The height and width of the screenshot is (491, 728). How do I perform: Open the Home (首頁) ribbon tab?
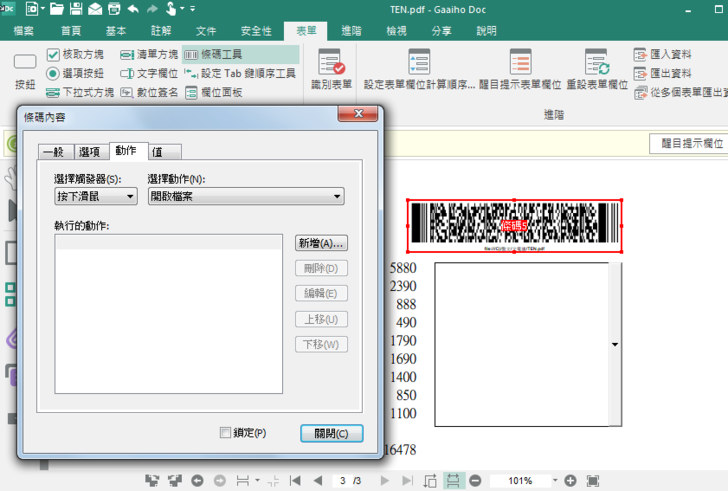click(71, 31)
